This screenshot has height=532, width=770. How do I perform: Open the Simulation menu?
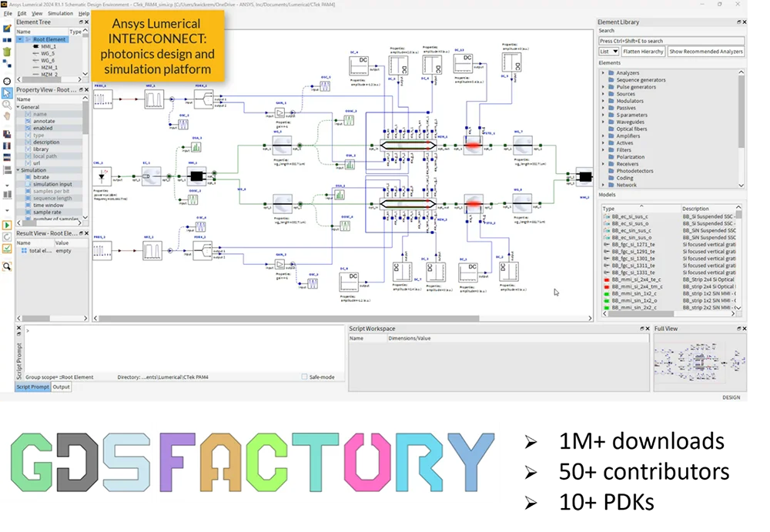(x=60, y=13)
